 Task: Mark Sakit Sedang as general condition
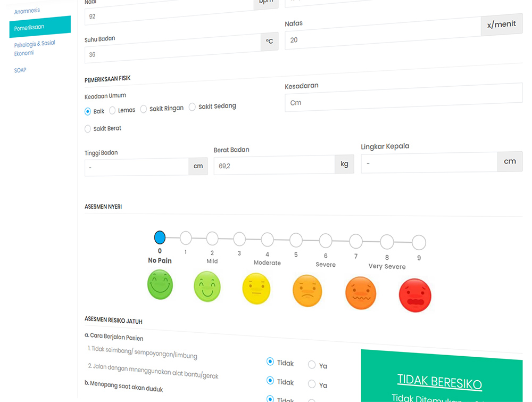click(x=193, y=107)
